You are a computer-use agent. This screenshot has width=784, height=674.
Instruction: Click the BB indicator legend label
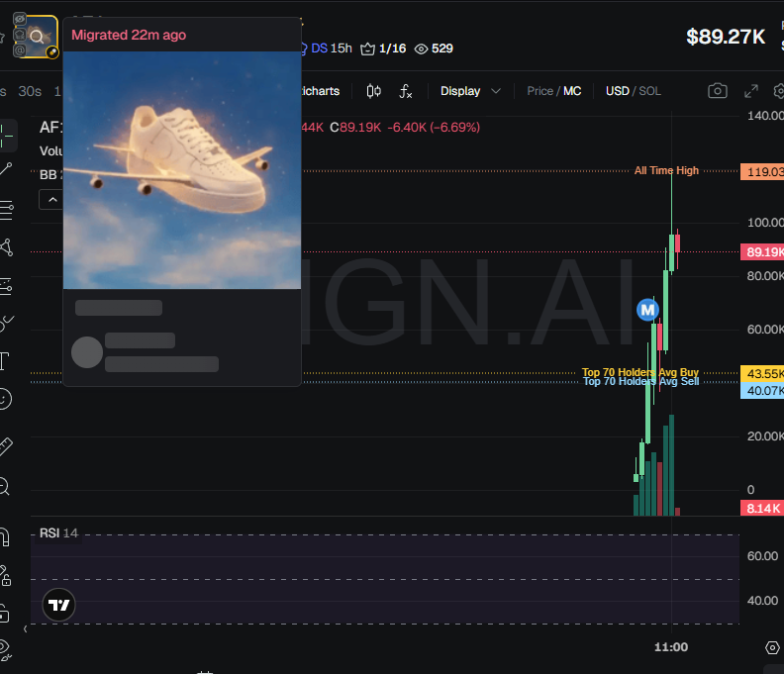click(x=50, y=175)
